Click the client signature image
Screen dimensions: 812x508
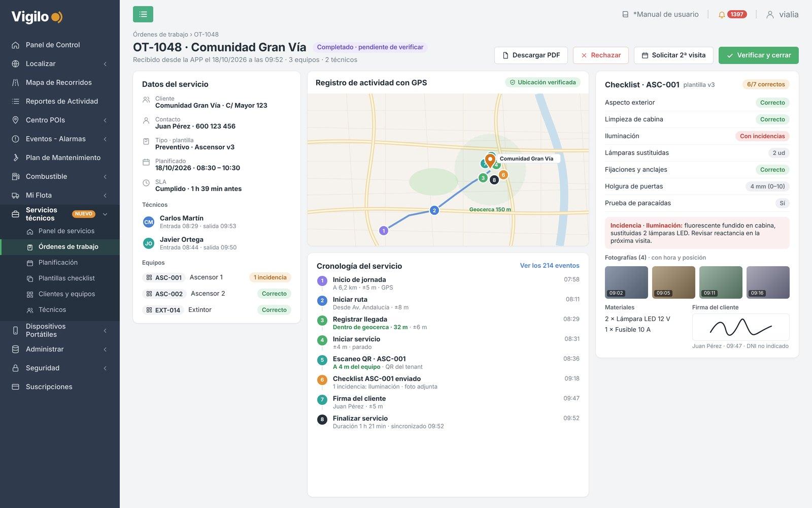740,327
